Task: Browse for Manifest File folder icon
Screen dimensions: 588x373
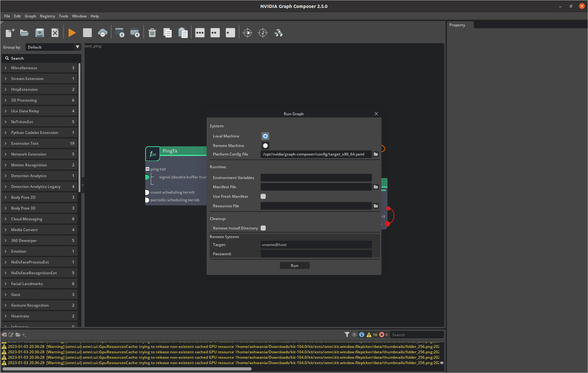Action: click(376, 187)
